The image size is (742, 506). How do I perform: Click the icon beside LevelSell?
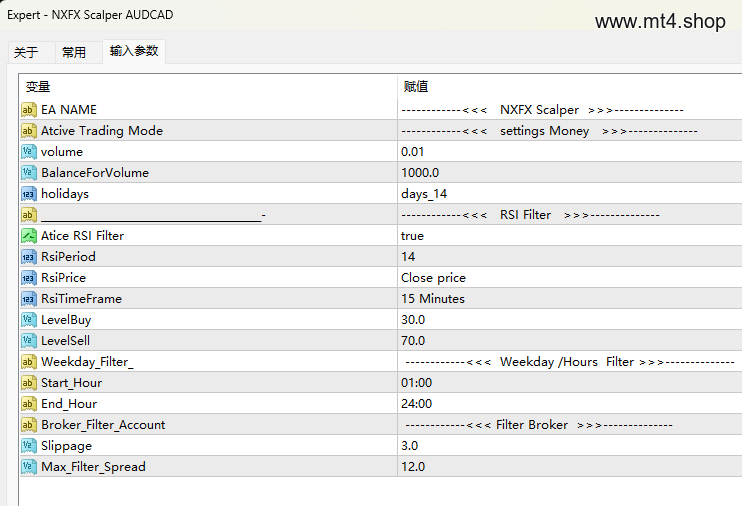coord(29,341)
